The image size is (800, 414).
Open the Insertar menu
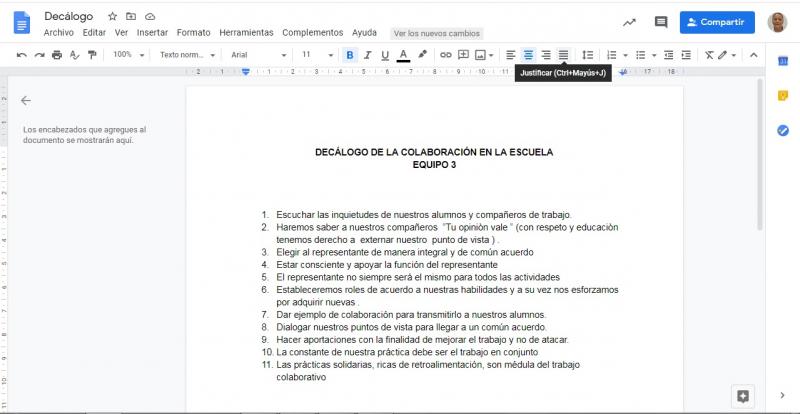click(152, 33)
